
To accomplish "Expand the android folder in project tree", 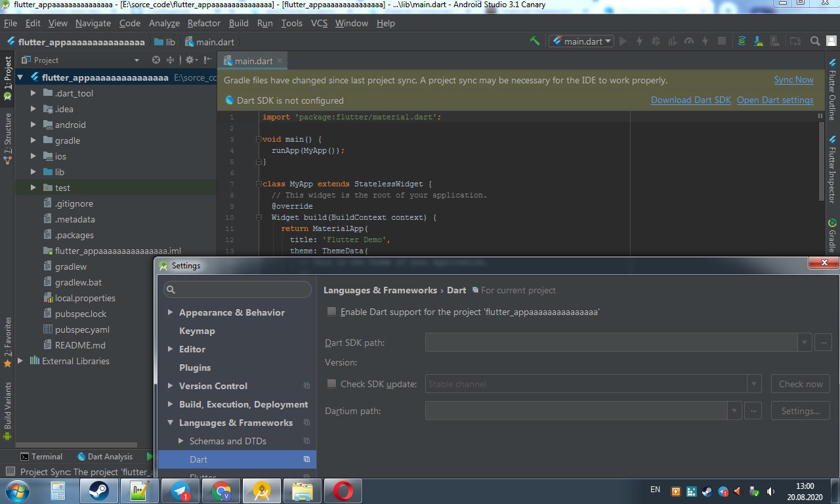I will click(x=33, y=125).
